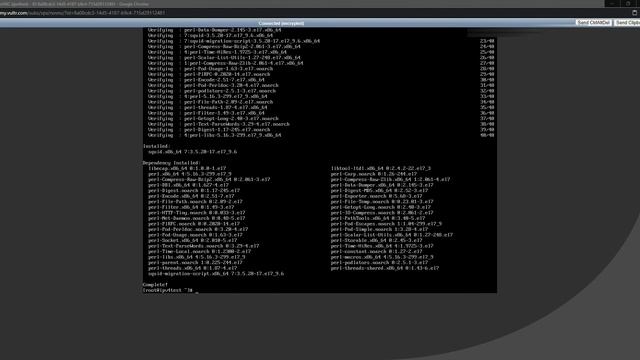Click perl-parent.noarch in the dependency list
640x360 pixels.
tap(195, 262)
